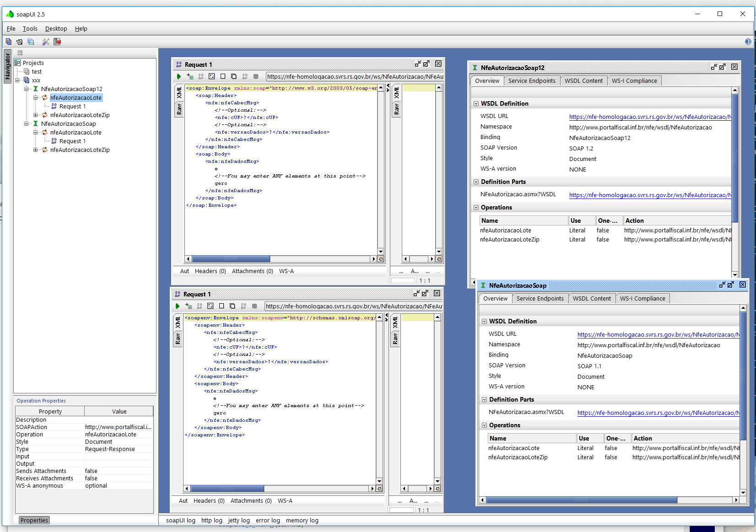Click the Import Project icon in main toolbar
The width and height of the screenshot is (756, 532).
[19, 42]
